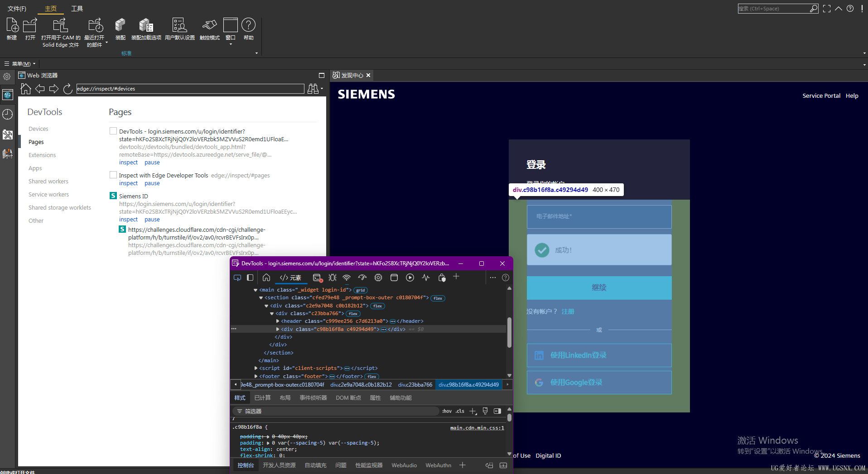Click the 电子邮件地址 email input field
The height and width of the screenshot is (474, 868).
click(599, 217)
